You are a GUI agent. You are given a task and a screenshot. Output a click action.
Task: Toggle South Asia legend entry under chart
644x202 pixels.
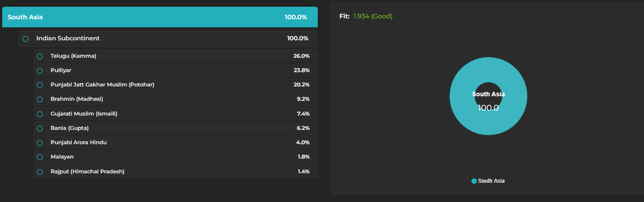[x=491, y=181]
